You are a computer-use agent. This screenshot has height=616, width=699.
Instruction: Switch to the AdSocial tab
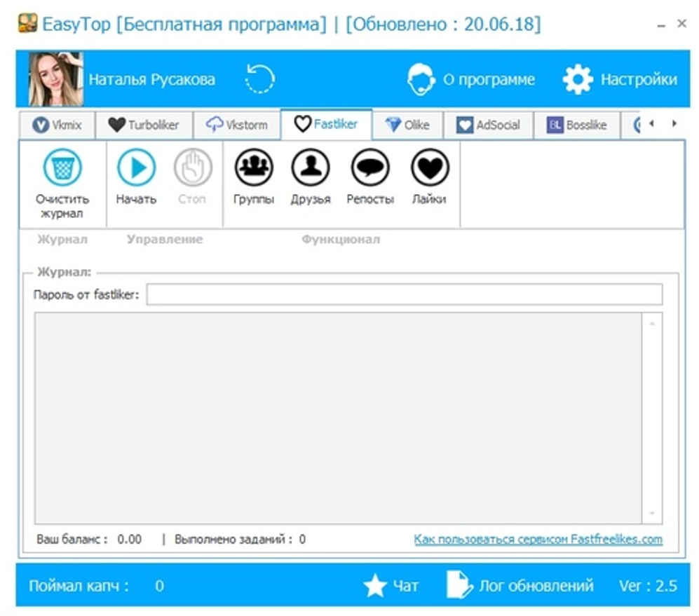click(x=488, y=125)
